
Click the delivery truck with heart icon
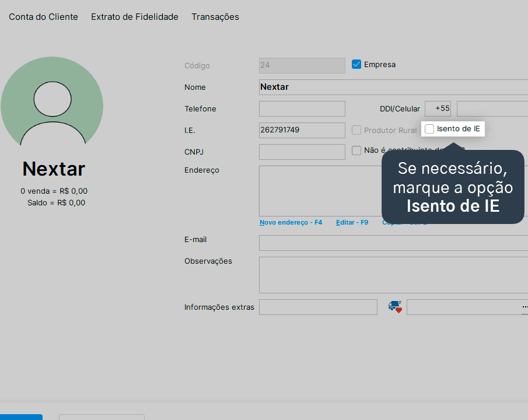[x=394, y=307]
